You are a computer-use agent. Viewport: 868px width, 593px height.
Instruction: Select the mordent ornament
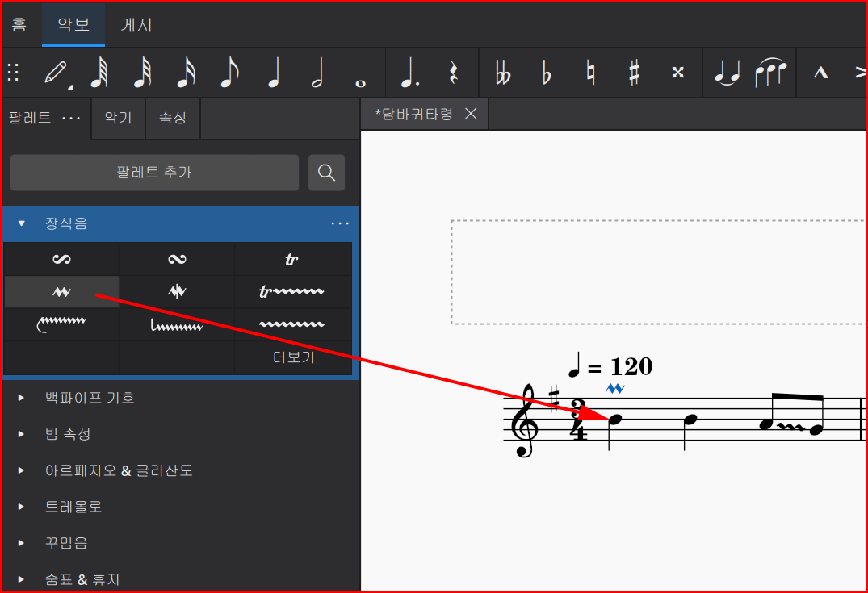[177, 291]
